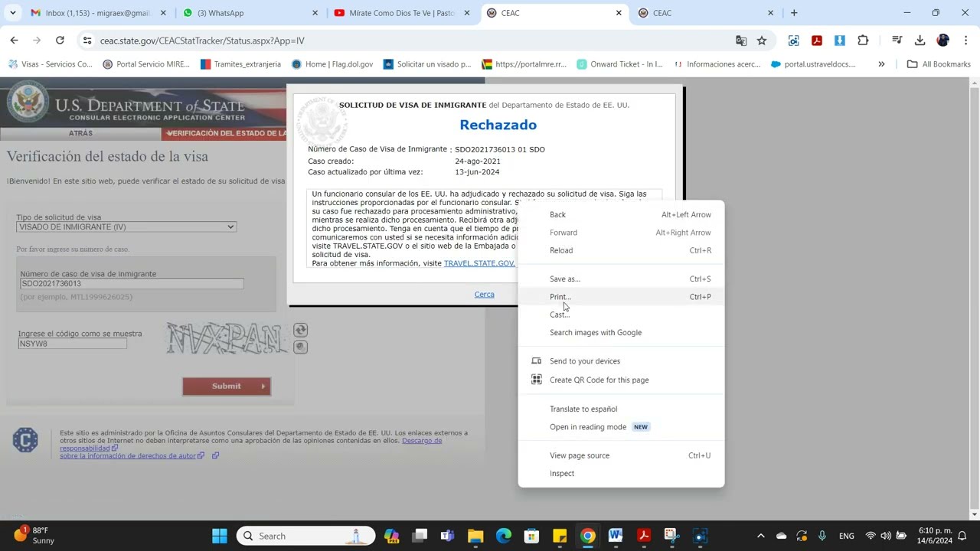
Task: Go back with the browser back arrow
Action: coord(15,41)
